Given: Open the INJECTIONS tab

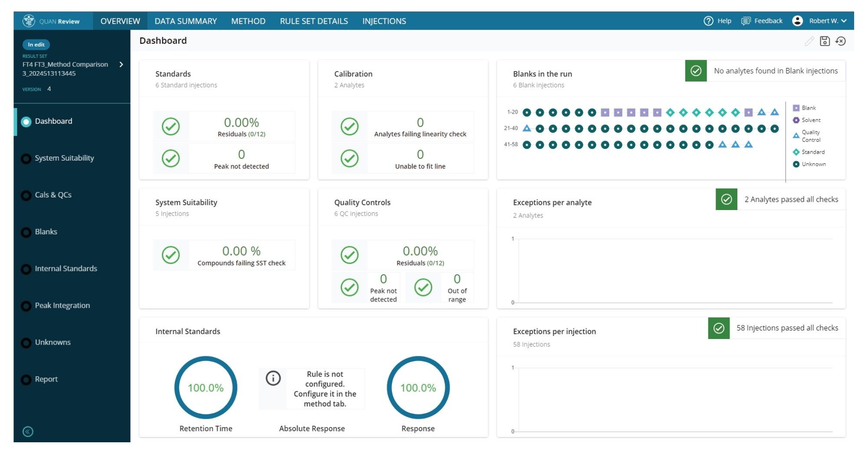Looking at the screenshot, I should (x=384, y=21).
